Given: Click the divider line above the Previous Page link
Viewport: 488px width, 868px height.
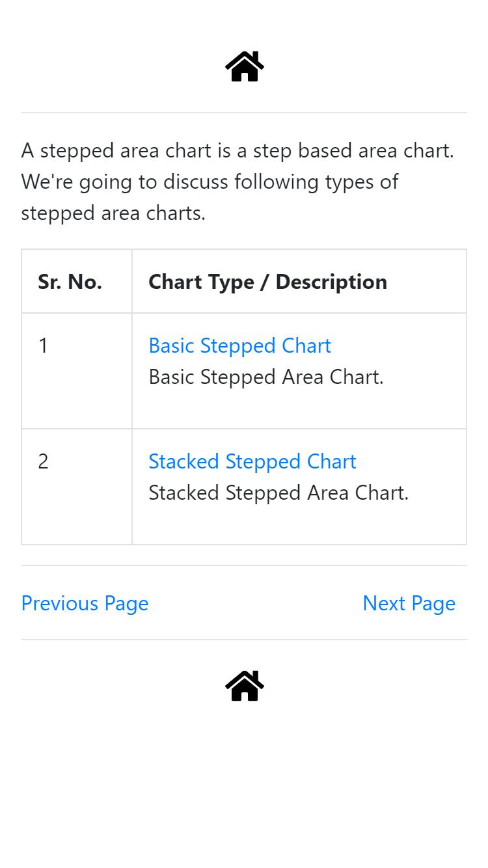Looking at the screenshot, I should (x=244, y=565).
